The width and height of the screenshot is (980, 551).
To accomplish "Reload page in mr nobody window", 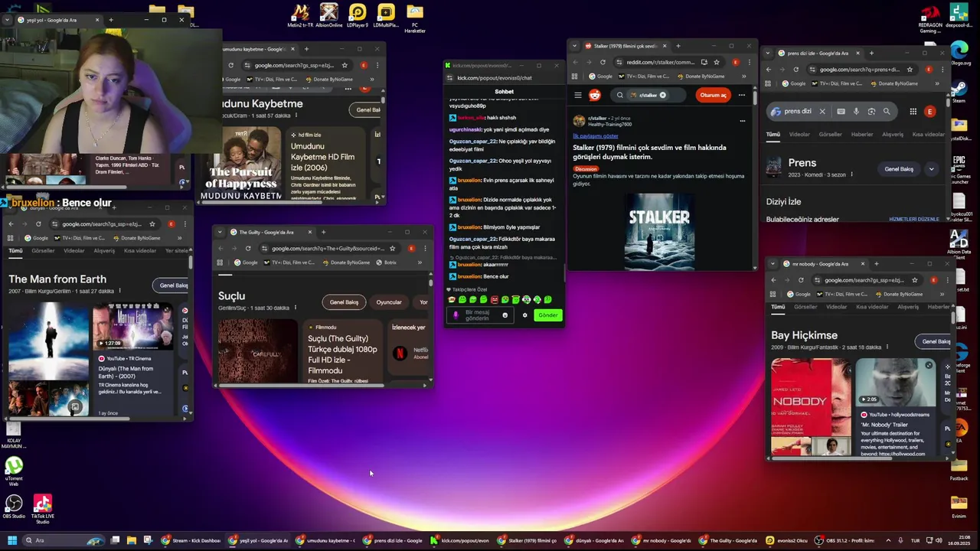I will click(801, 280).
